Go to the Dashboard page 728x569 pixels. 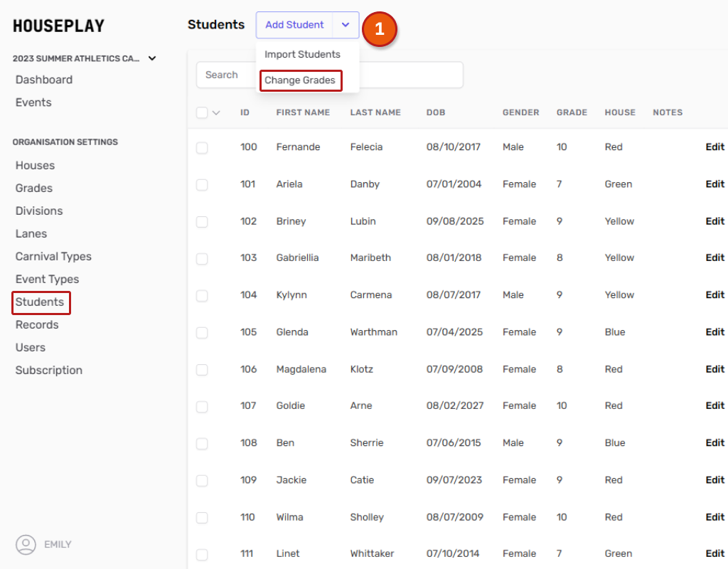click(x=44, y=80)
